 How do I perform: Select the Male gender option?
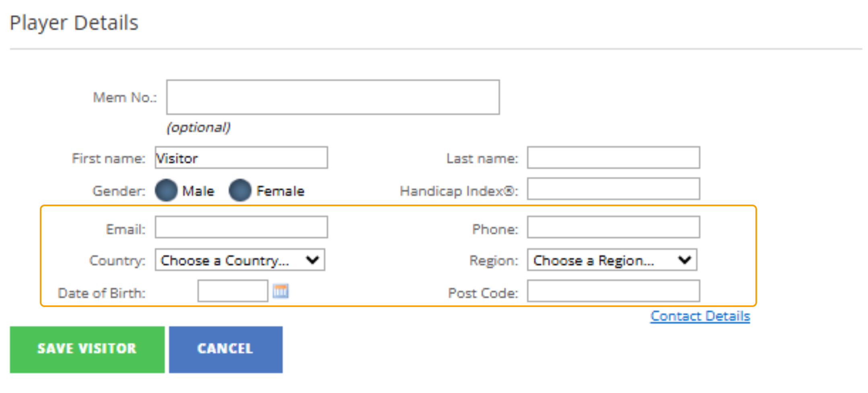click(x=166, y=190)
